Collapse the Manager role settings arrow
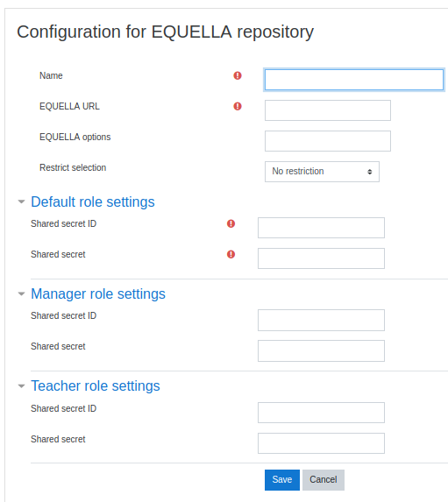The image size is (448, 502). [x=21, y=293]
